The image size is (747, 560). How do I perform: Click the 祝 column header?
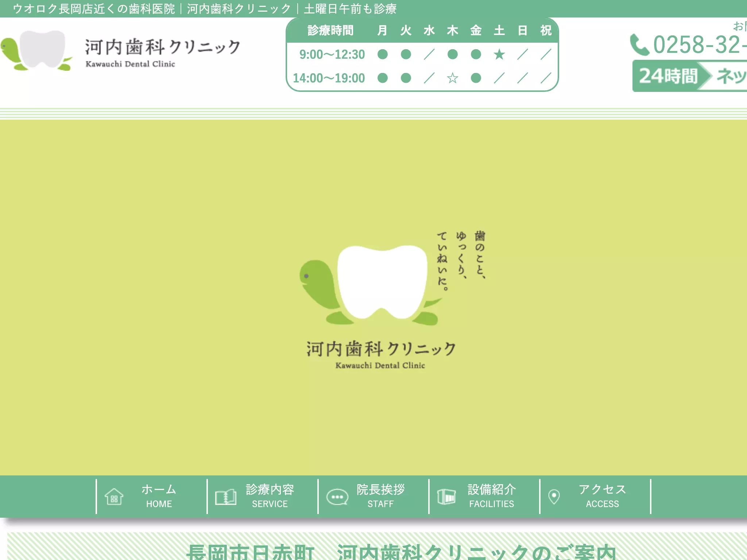point(546,30)
